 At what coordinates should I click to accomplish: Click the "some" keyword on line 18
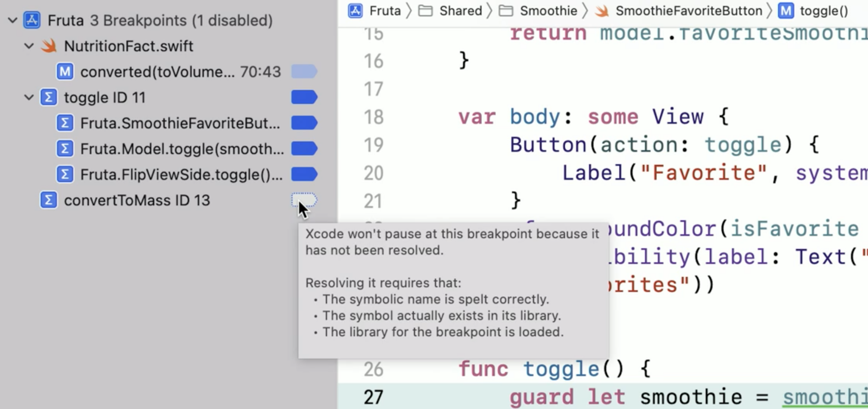pyautogui.click(x=613, y=117)
